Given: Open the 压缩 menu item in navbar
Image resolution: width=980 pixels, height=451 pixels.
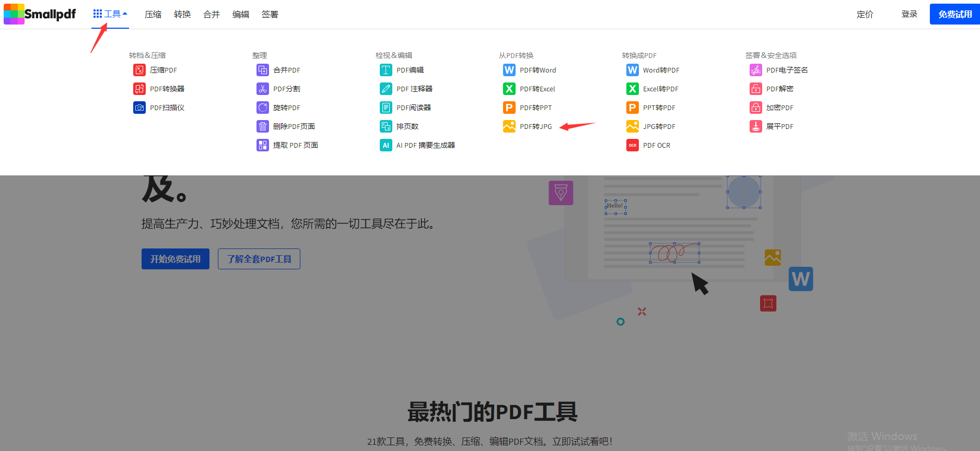Looking at the screenshot, I should point(153,15).
